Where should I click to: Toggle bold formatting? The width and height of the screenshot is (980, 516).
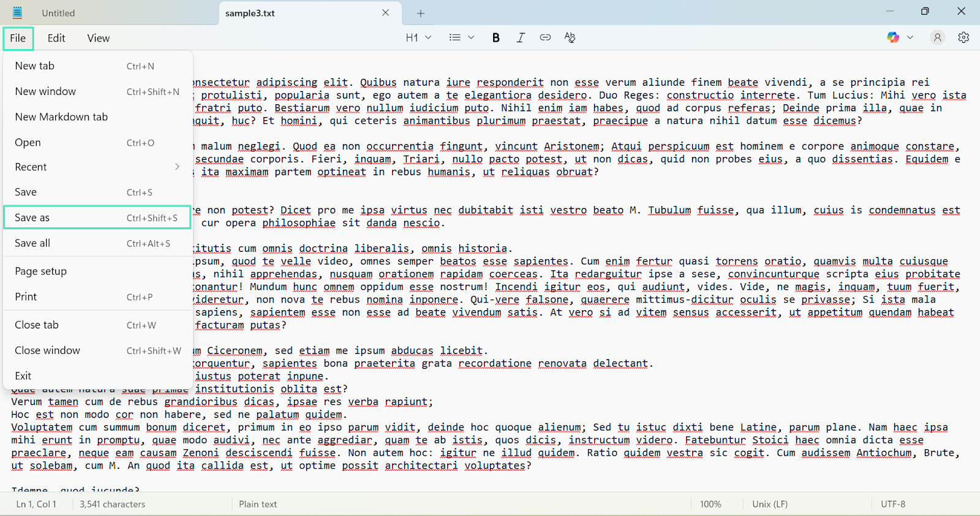(496, 37)
